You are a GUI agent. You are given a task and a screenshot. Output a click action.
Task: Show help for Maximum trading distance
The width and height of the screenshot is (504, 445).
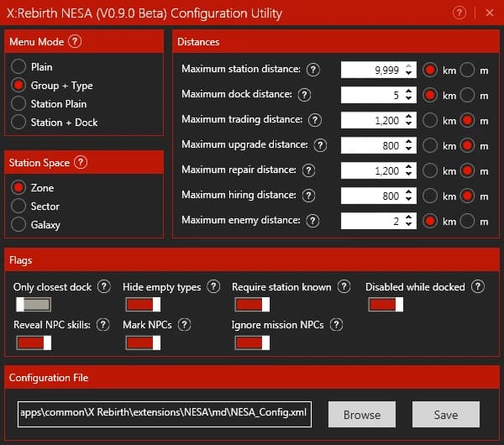[x=315, y=120]
